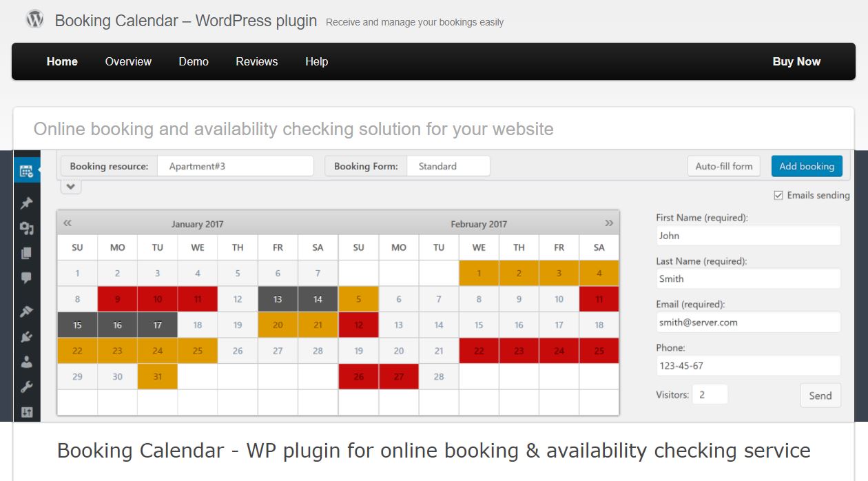Focus the Last Name field containing Smith
This screenshot has height=481, width=868.
[x=748, y=278]
